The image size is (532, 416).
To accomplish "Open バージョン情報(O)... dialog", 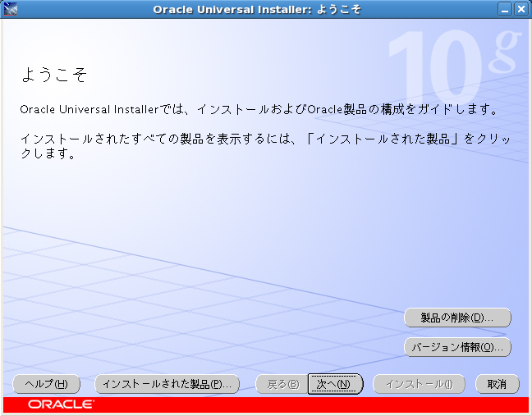I will (457, 347).
